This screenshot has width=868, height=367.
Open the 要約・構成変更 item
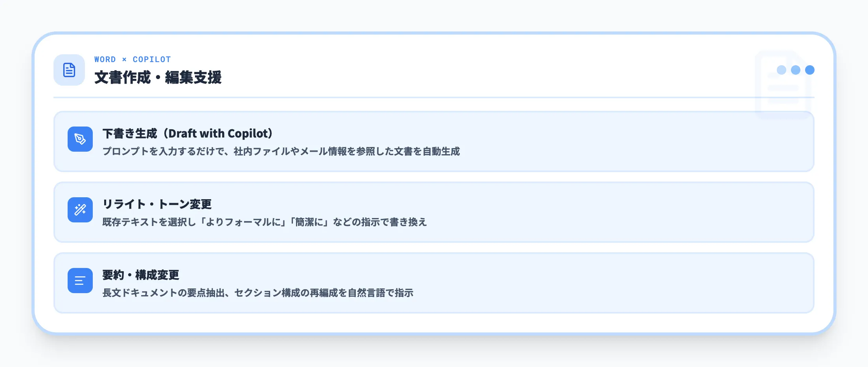point(141,275)
